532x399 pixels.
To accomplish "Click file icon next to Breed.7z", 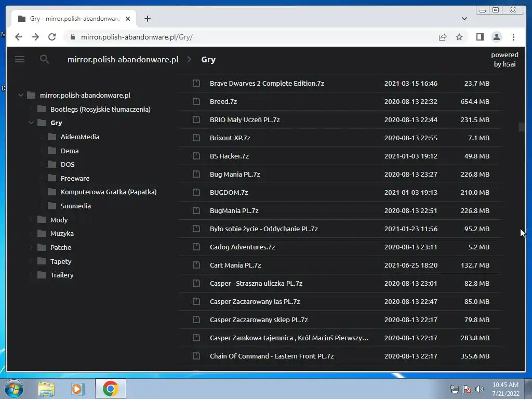I will point(196,101).
